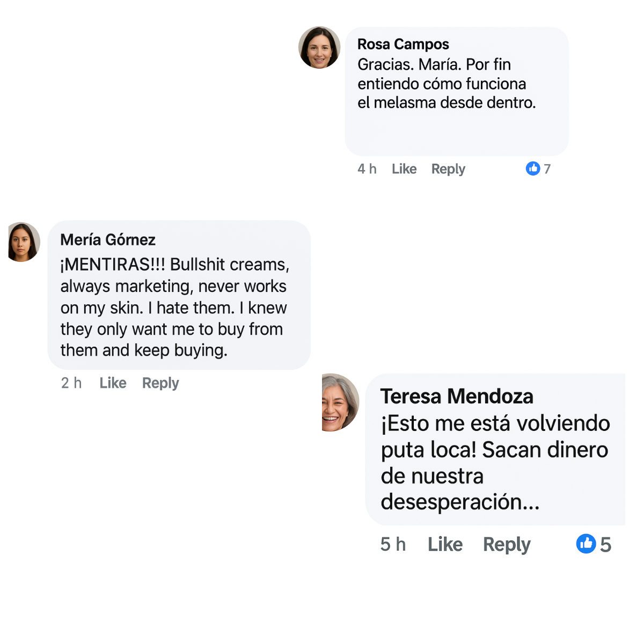
Task: Reply to Rosa Campos's comment
Action: coord(448,169)
